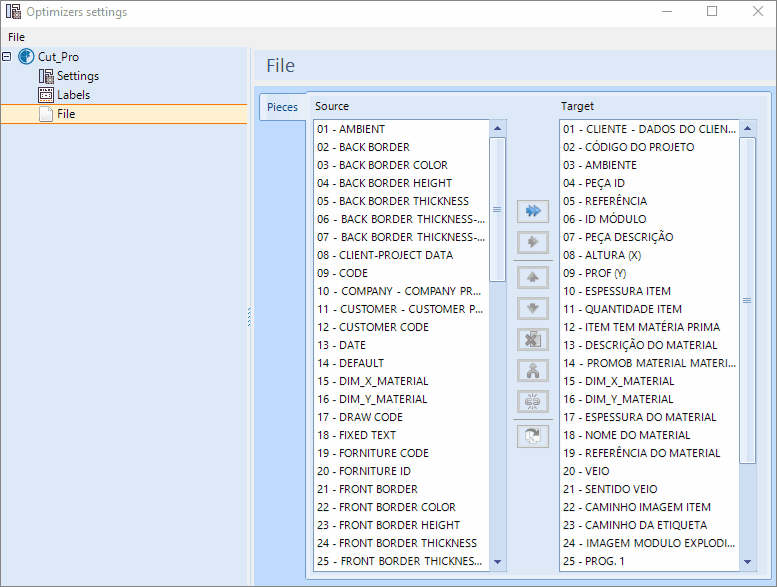Select '03 - BACK BORDER COLOR' source row
Image resolution: width=777 pixels, height=587 pixels.
[402, 165]
